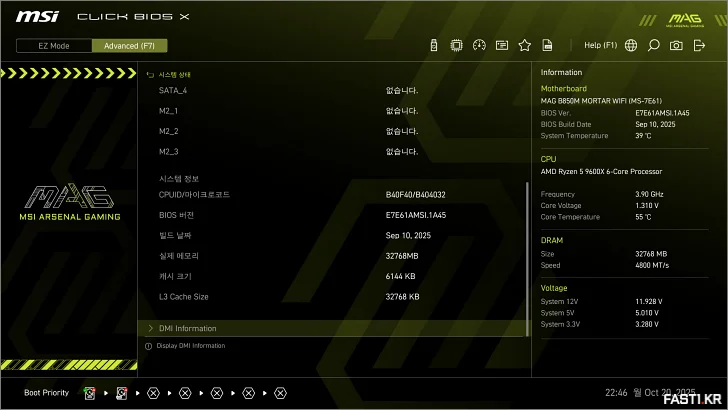Click the Frequency 3.90 GHz value
Image resolution: width=728 pixels, height=410 pixels.
point(649,194)
